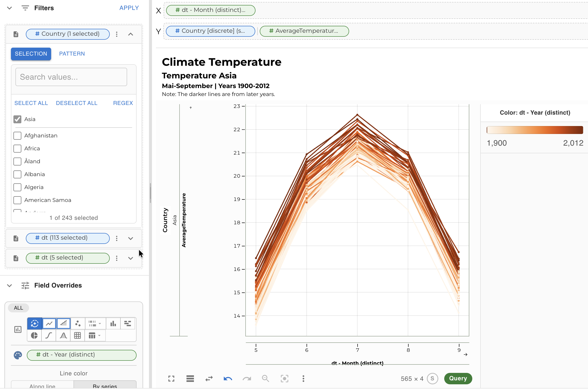
Task: Open the tick marks dropdown icon
Action: click(x=95, y=324)
